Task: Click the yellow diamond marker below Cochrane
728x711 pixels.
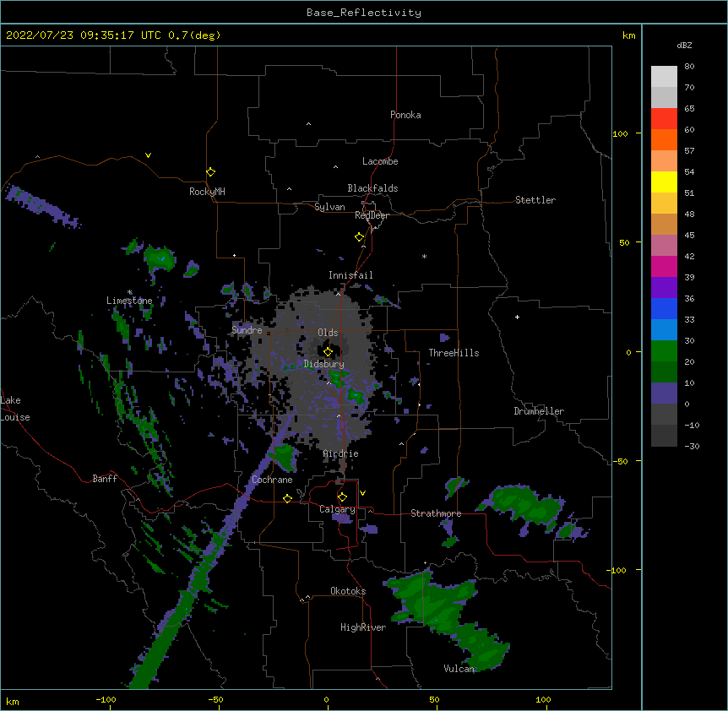Action: click(x=287, y=498)
